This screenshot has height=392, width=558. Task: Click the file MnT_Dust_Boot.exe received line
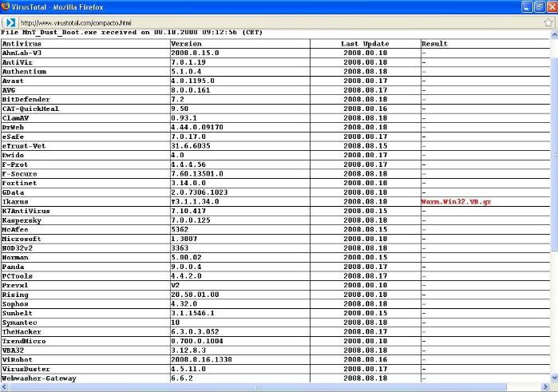[132, 33]
